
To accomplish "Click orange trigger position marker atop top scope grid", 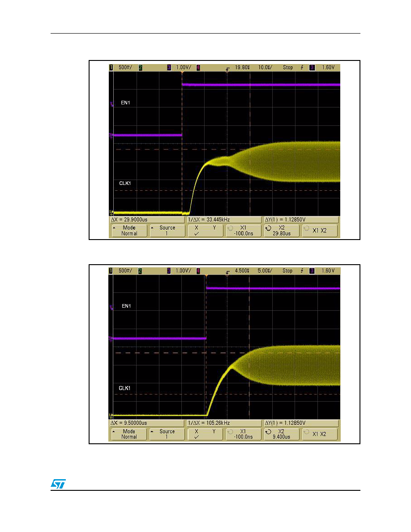I will point(182,73).
